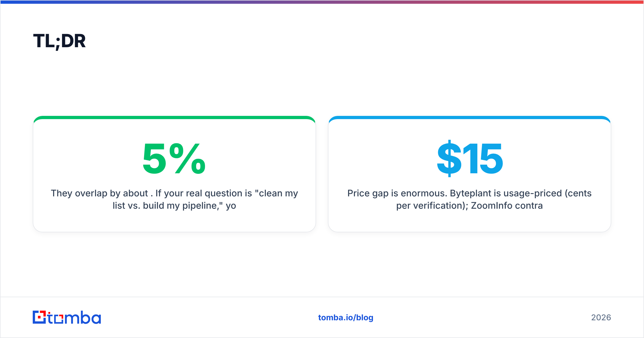Click the gradient strip at page top

point(322,2)
